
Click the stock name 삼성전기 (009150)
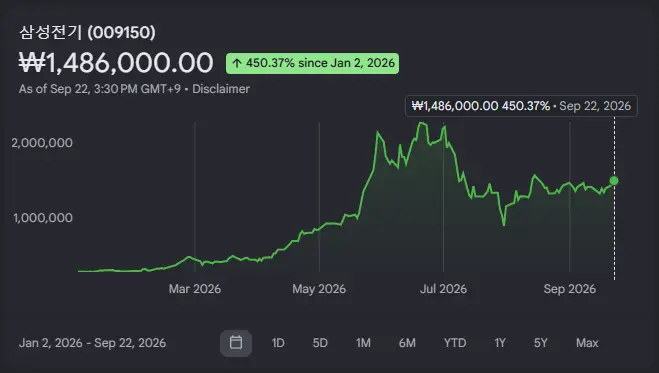pyautogui.click(x=87, y=32)
